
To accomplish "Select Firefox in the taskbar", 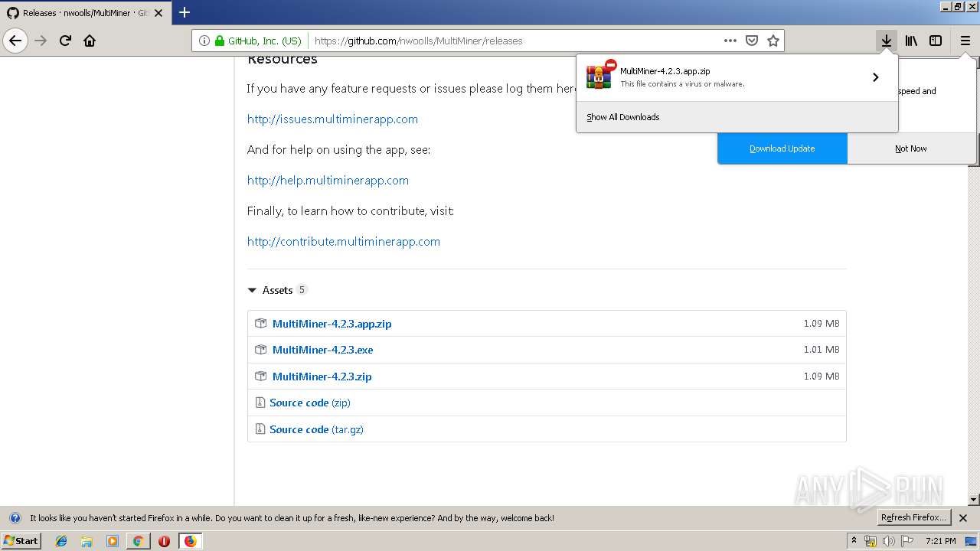I will (x=190, y=541).
